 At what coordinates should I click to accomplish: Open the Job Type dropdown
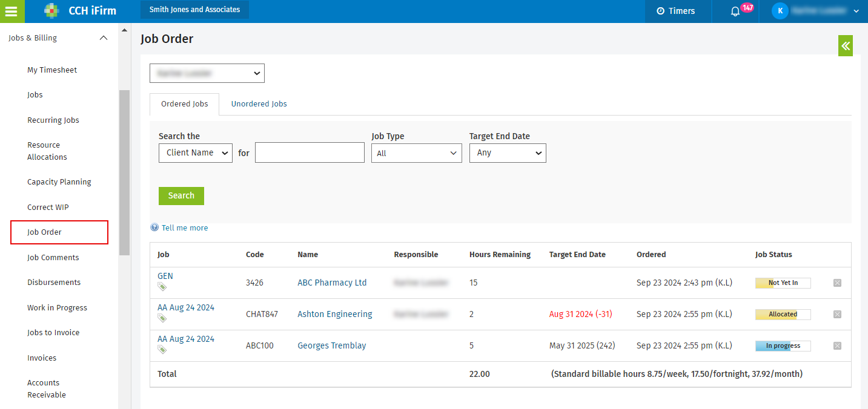coord(417,153)
